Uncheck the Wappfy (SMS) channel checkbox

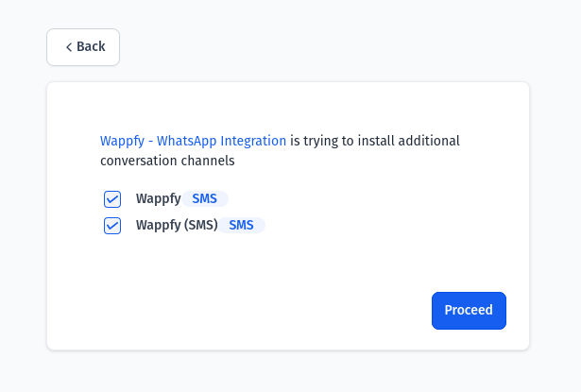[112, 226]
